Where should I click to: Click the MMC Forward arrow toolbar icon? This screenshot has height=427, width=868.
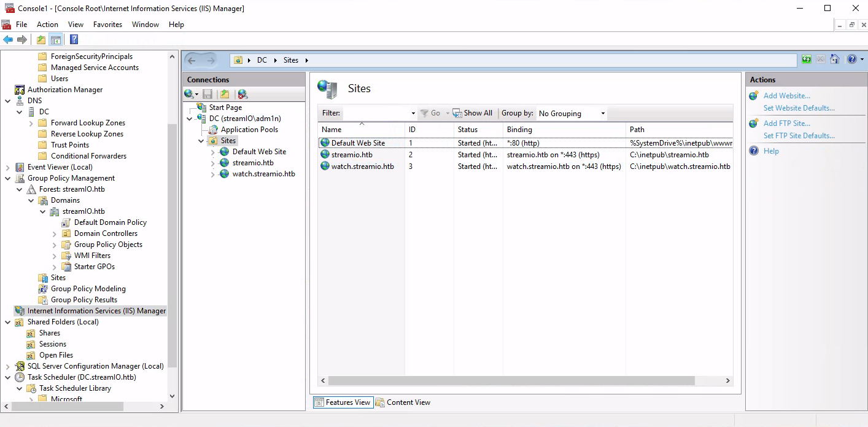(x=22, y=40)
